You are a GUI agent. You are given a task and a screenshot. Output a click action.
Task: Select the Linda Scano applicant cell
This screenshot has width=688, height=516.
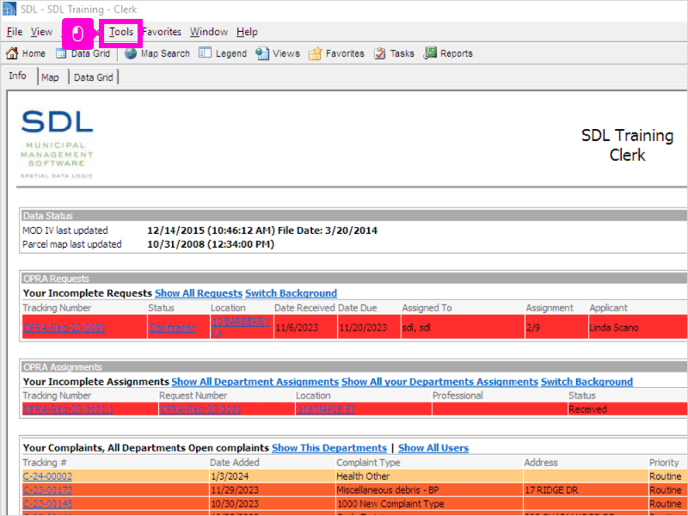pos(638,327)
